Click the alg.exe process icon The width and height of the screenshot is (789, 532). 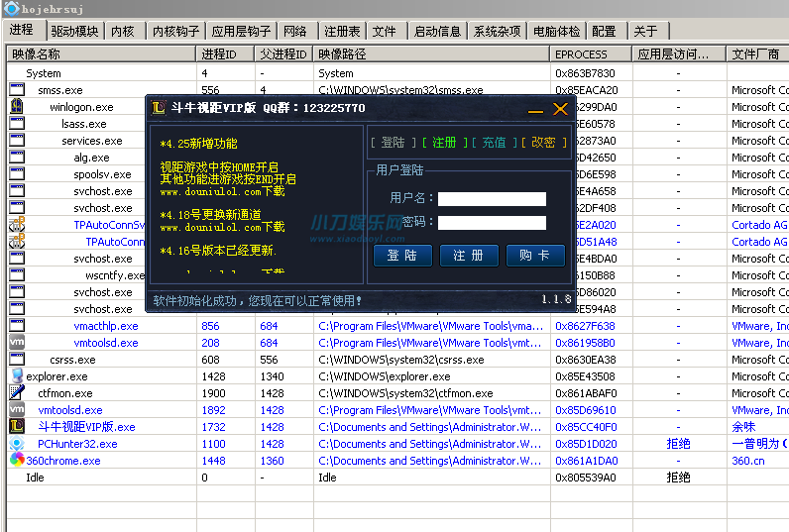17,157
